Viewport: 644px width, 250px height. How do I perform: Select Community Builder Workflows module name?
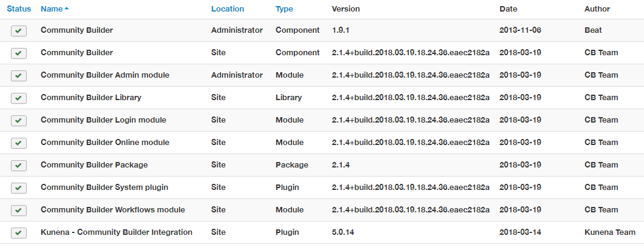[113, 210]
